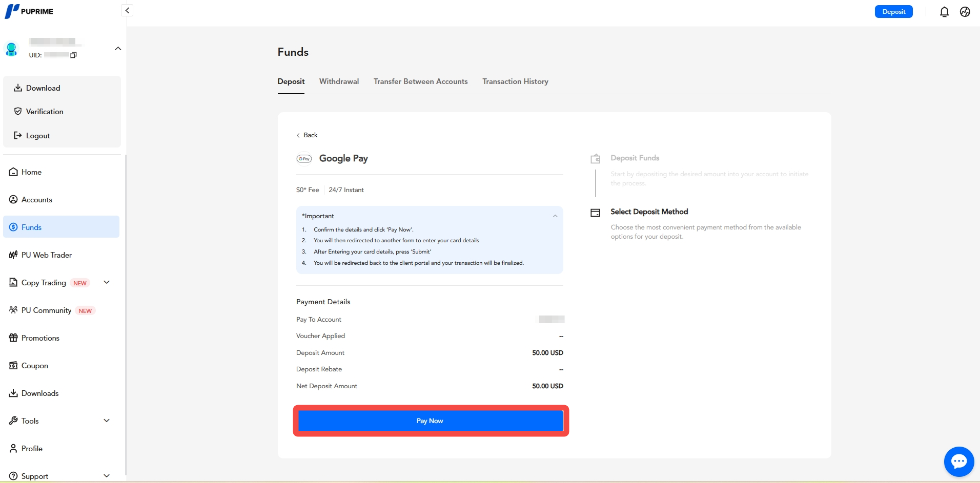This screenshot has width=980, height=483.
Task: Click the Google Pay logo icon
Action: click(x=304, y=159)
